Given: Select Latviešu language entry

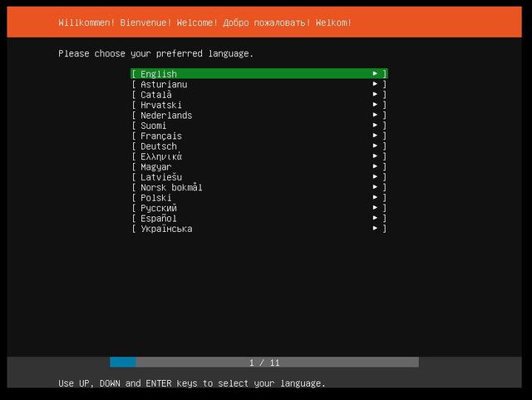Looking at the screenshot, I should pyautogui.click(x=259, y=177).
